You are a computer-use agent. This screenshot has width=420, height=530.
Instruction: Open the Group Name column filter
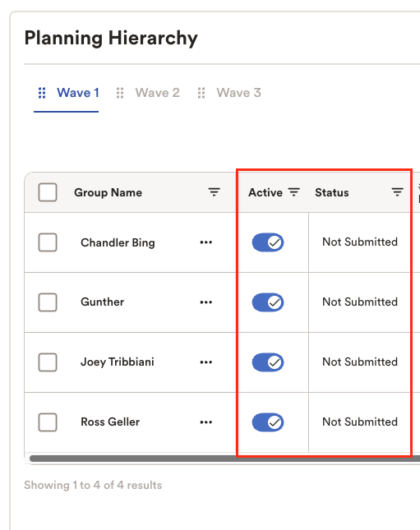click(x=214, y=192)
